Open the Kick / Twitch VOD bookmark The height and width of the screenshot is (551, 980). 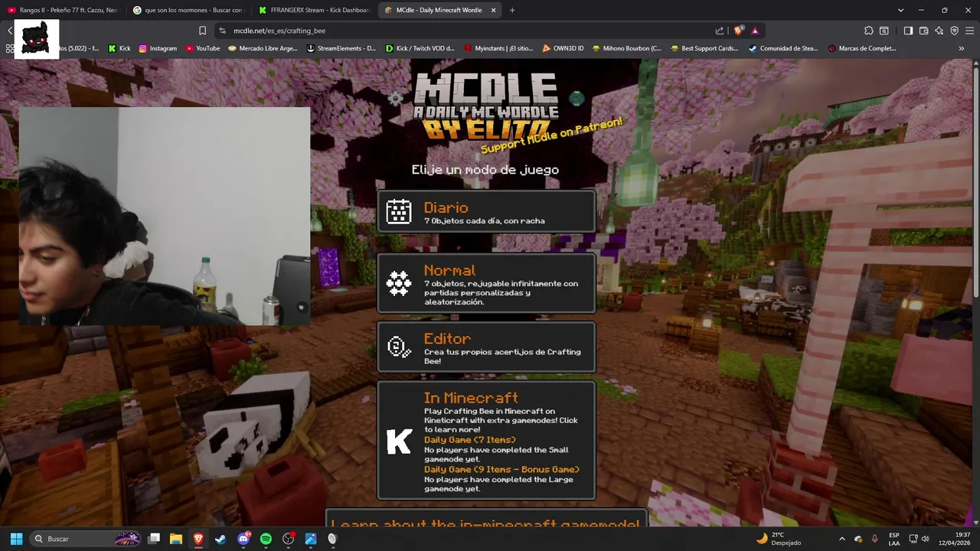click(x=420, y=48)
